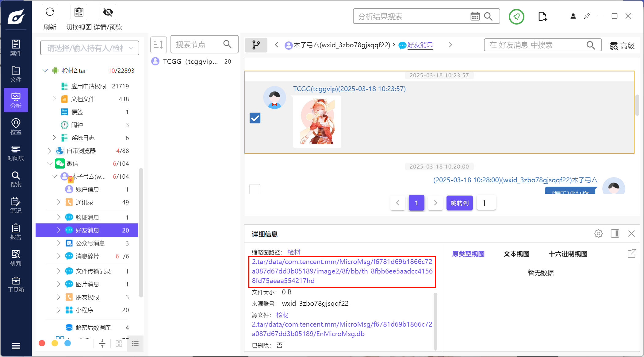Click page 1 pagination button
Viewport: 644px width, 357px height.
coord(416,203)
